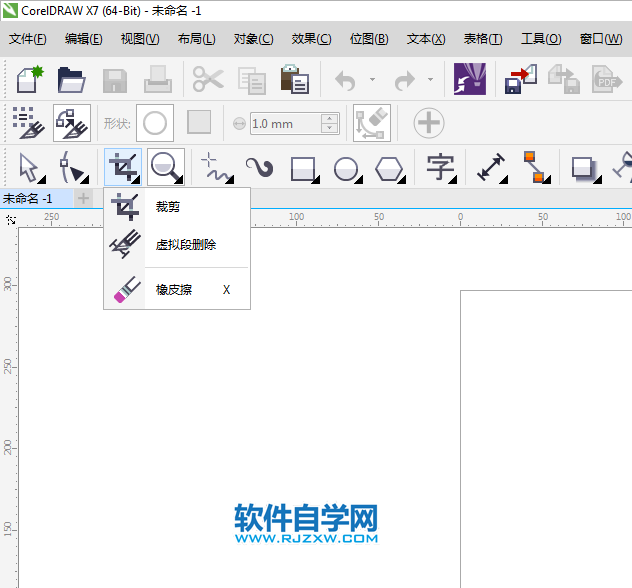Select the Shape tool
This screenshot has width=632, height=588.
tap(74, 168)
